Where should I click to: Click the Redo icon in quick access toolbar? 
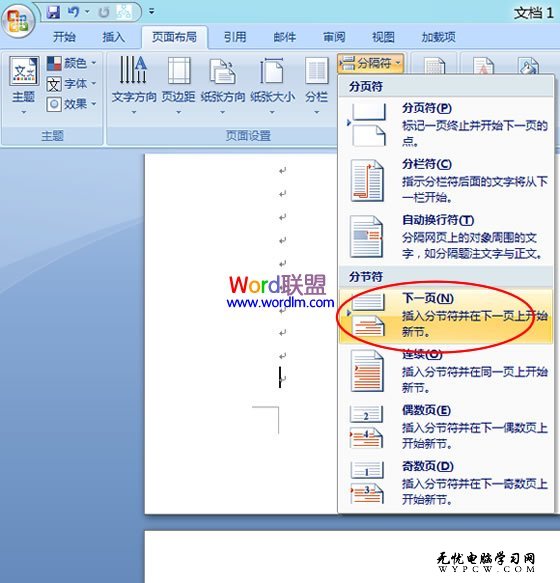[104, 12]
